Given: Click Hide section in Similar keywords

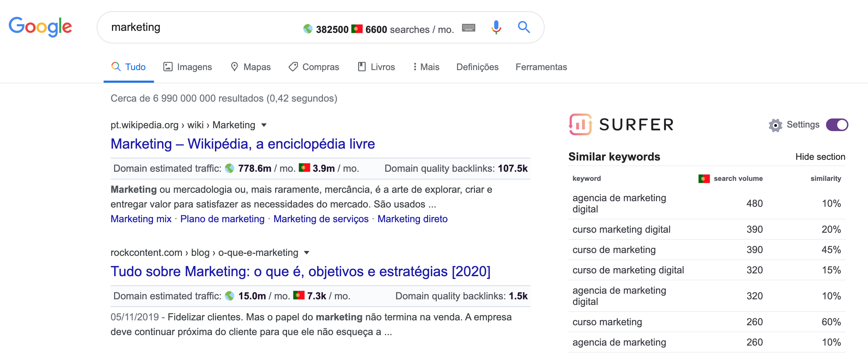Looking at the screenshot, I should tap(820, 157).
